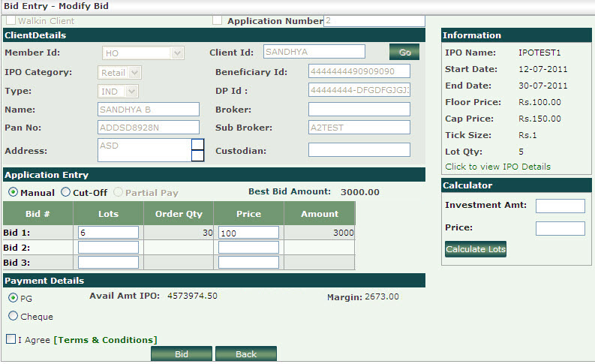The height and width of the screenshot is (364, 595).
Task: Click the Bid 1 Lots input field
Action: 108,233
